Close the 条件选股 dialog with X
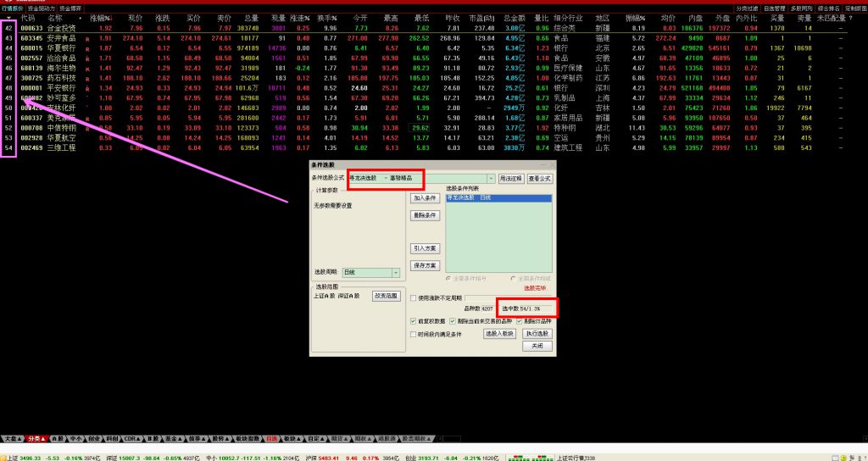 [x=551, y=165]
